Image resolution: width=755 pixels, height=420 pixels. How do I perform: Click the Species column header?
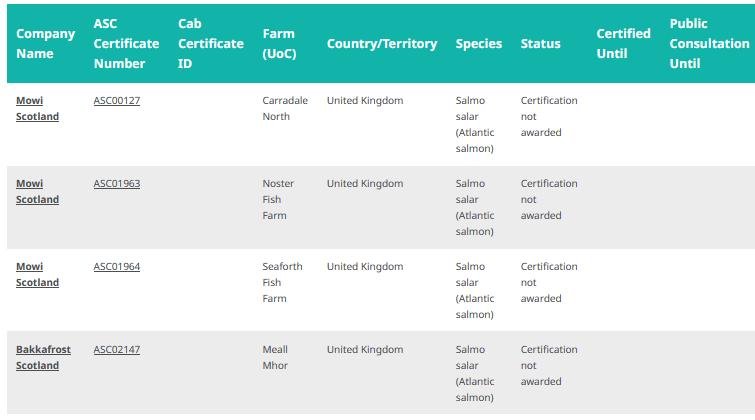click(x=478, y=44)
